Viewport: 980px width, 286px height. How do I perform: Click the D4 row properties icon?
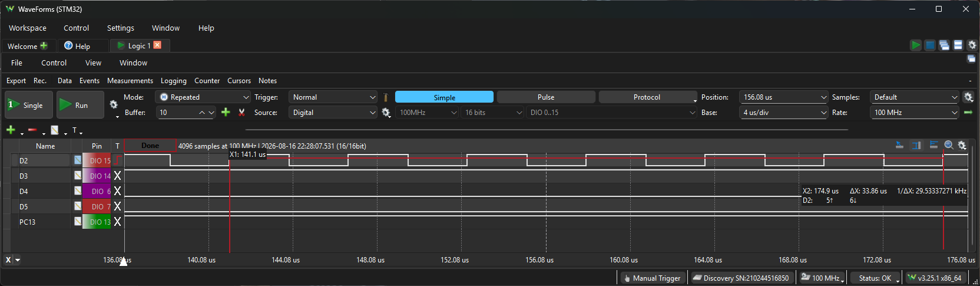pyautogui.click(x=78, y=190)
